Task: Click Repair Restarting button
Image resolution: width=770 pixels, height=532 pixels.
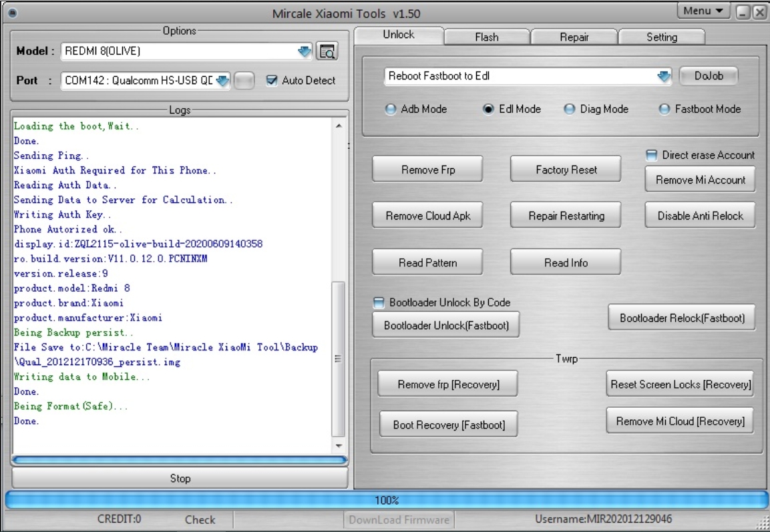Action: coord(566,216)
